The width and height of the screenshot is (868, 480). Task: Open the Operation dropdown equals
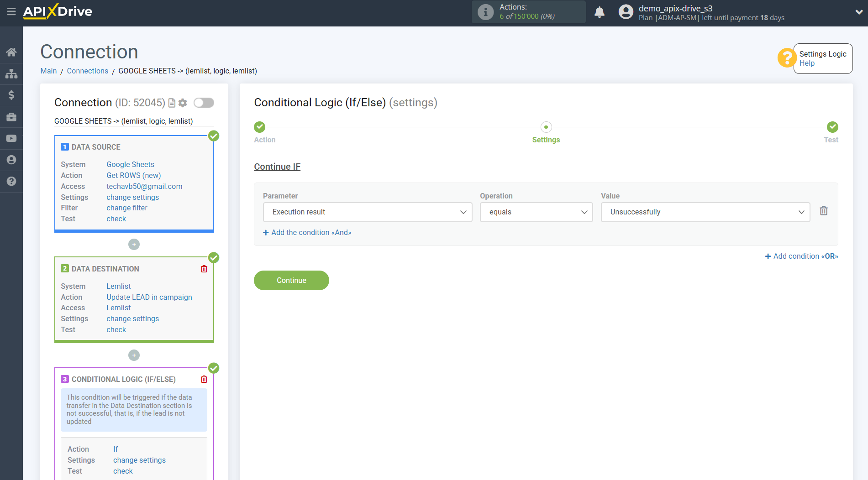click(536, 212)
